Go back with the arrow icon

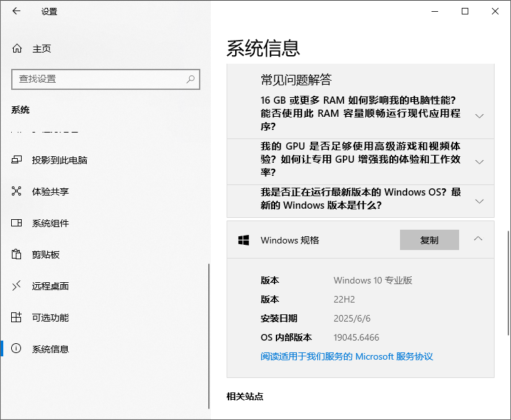(16, 11)
